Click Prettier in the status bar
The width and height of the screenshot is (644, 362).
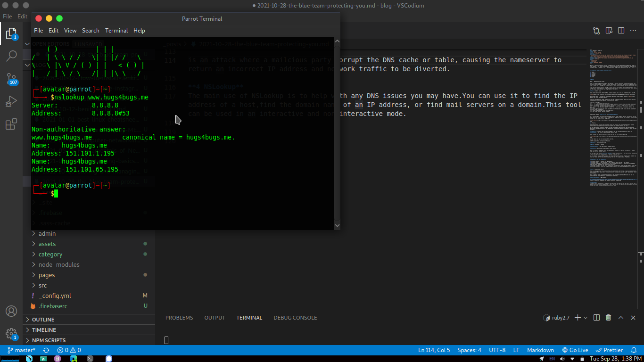click(609, 350)
